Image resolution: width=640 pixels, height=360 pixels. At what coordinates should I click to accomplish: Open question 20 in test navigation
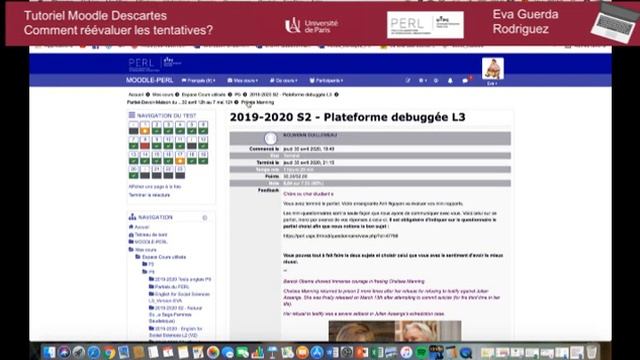coord(133,172)
